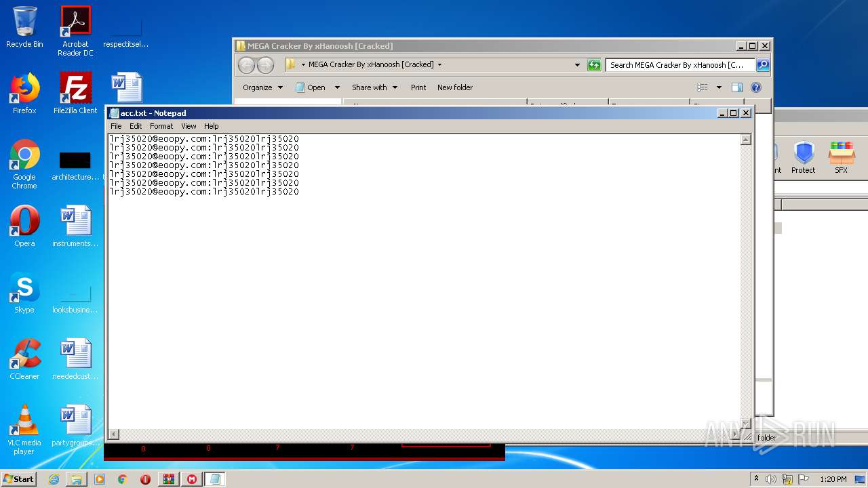Open the Share with dropdown in Explorer
The width and height of the screenshot is (868, 488).
(374, 87)
